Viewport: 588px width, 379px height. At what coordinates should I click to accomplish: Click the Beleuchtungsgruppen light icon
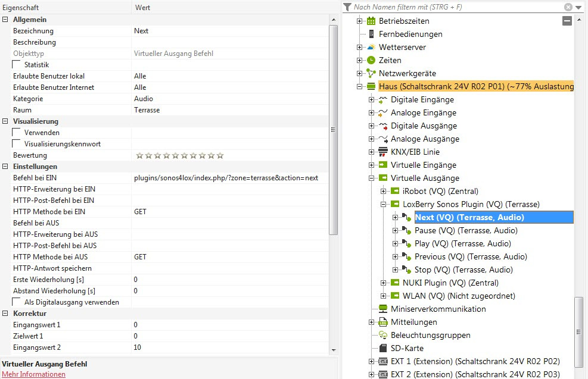tap(383, 335)
